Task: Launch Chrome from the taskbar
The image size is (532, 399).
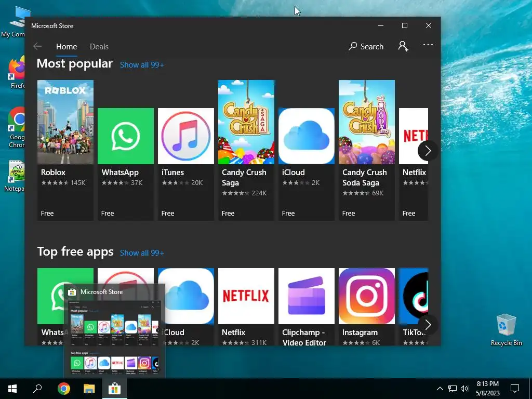Action: (x=63, y=389)
